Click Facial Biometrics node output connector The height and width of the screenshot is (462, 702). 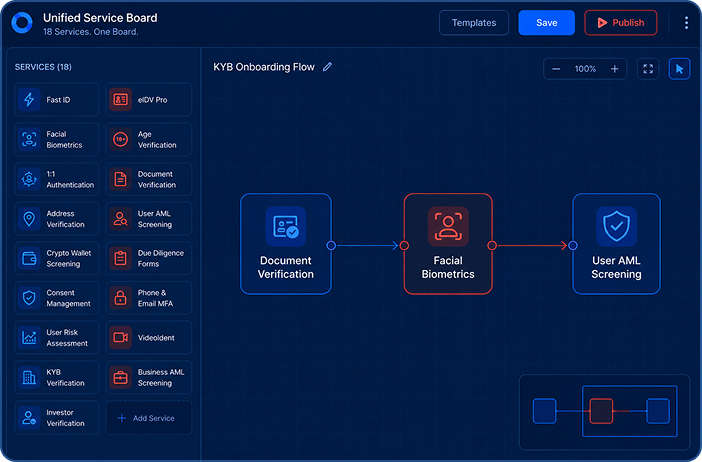pos(492,245)
